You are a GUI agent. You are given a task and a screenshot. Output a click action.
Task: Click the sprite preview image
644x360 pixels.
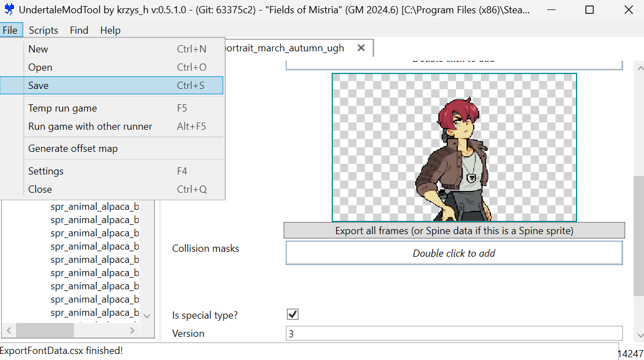pos(454,147)
